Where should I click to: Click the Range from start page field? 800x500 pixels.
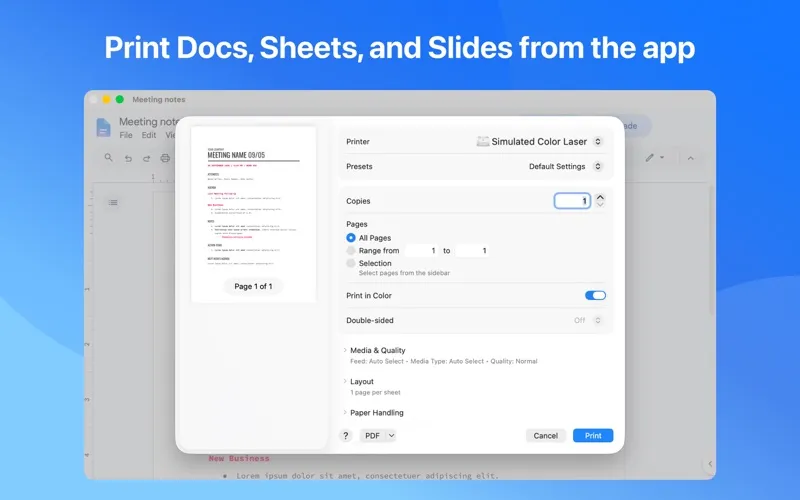click(x=421, y=251)
